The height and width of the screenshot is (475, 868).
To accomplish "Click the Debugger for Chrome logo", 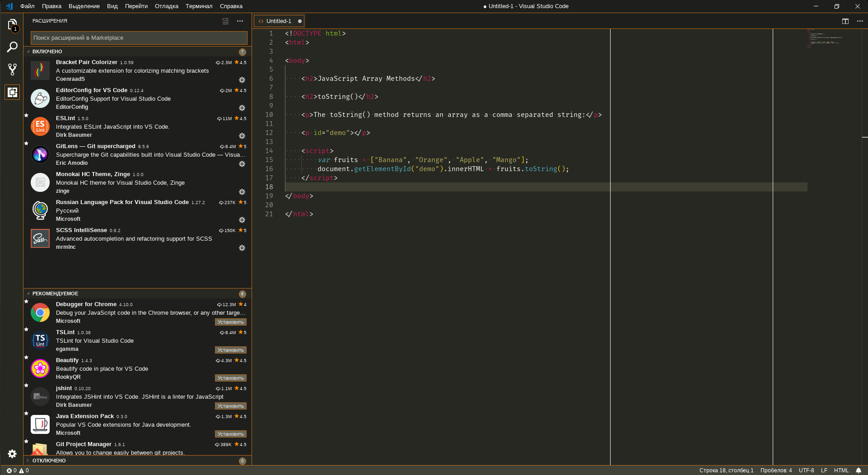I will click(40, 312).
